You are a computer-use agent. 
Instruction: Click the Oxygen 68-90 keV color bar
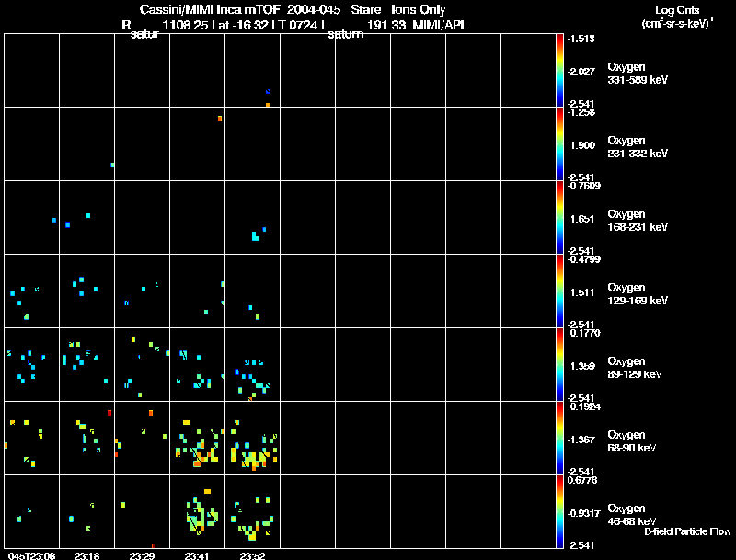[560, 438]
